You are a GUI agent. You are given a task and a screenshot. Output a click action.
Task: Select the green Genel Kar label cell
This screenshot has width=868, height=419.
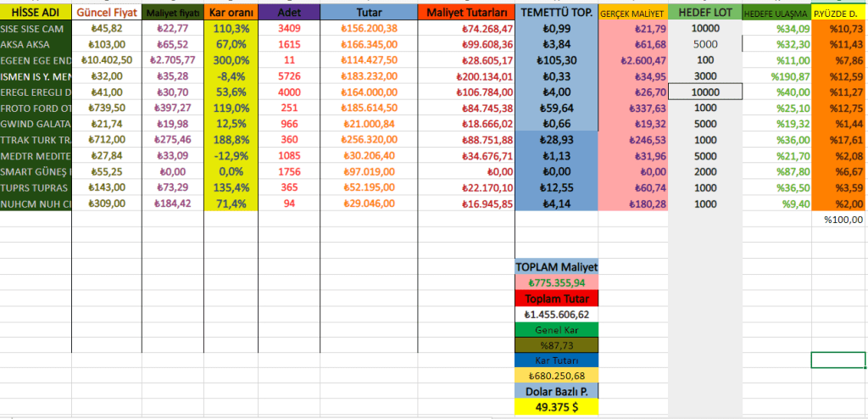(x=556, y=329)
